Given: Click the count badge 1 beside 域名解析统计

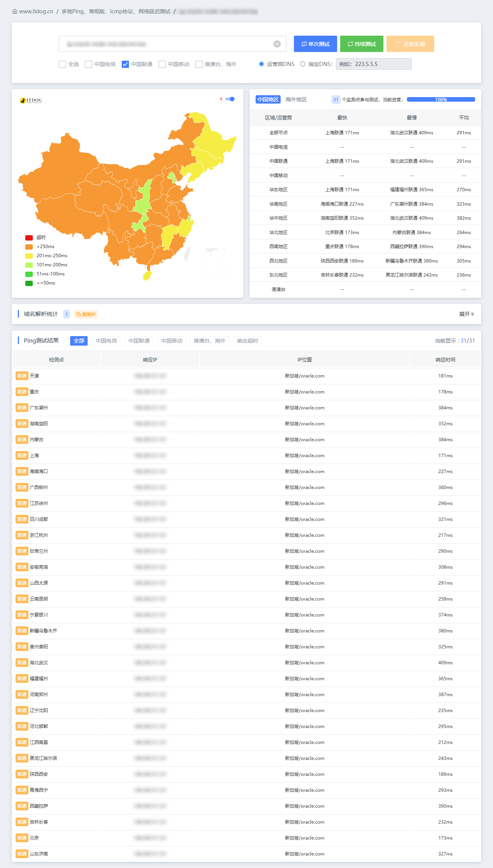Looking at the screenshot, I should click(x=66, y=314).
